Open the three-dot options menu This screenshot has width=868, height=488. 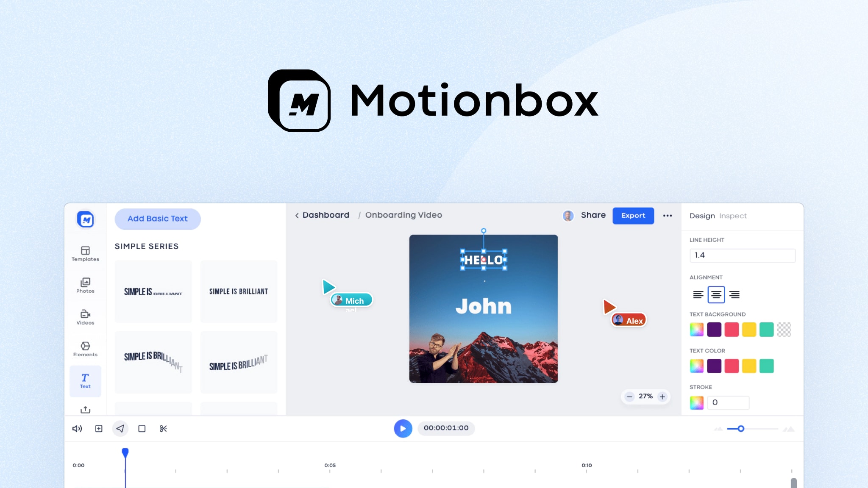click(667, 216)
